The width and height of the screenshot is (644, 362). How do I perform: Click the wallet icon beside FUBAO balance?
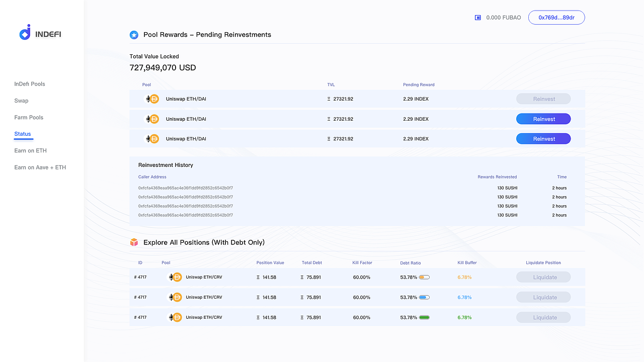[x=478, y=18]
